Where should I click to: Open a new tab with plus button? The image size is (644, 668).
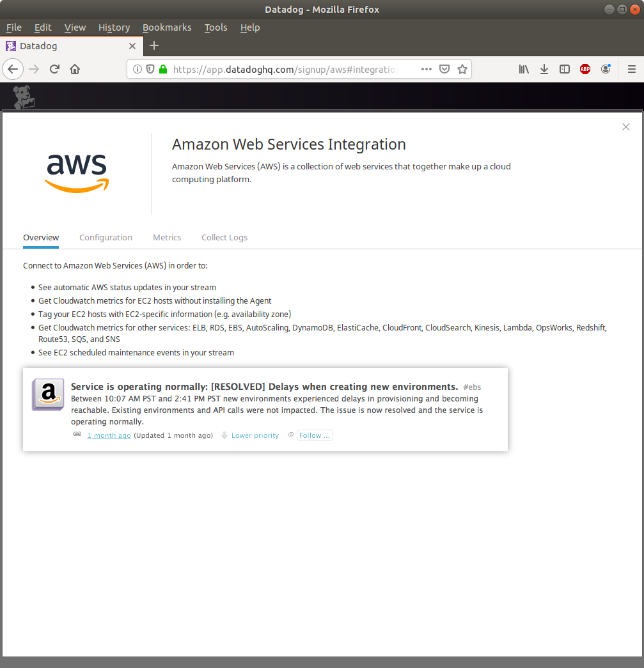154,45
